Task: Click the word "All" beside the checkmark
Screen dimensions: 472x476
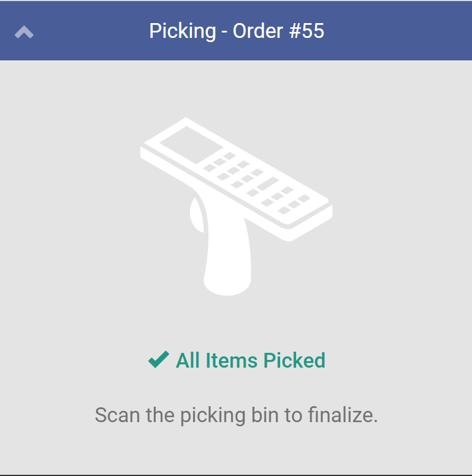Action: 188,360
